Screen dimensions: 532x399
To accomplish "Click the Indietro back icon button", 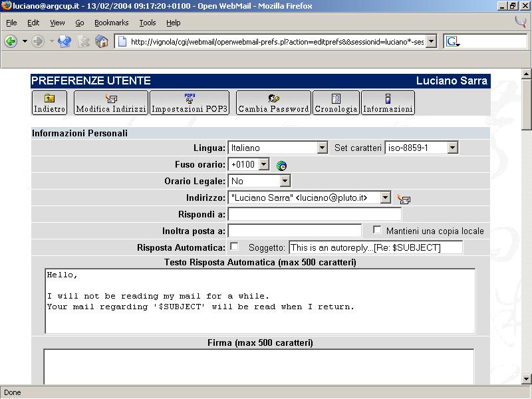I will pyautogui.click(x=50, y=103).
